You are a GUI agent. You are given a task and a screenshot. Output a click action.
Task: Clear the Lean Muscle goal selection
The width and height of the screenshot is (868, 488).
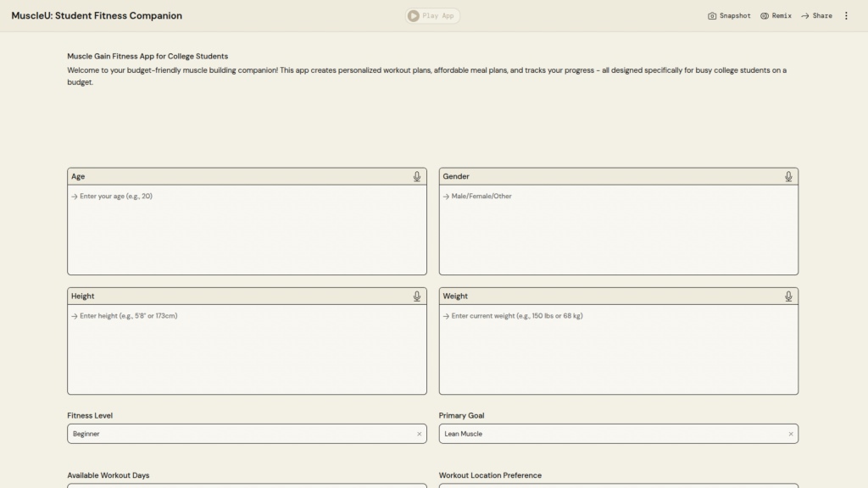(x=791, y=434)
